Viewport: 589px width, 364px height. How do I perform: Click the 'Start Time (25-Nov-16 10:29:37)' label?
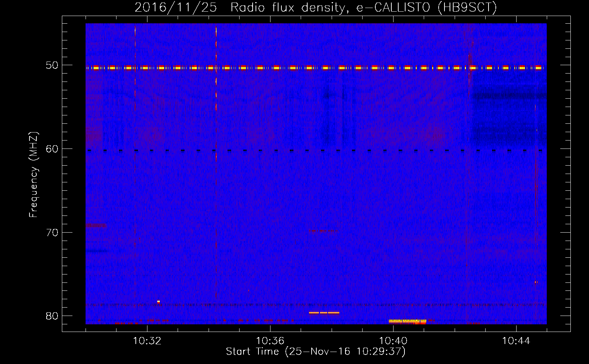click(x=316, y=352)
